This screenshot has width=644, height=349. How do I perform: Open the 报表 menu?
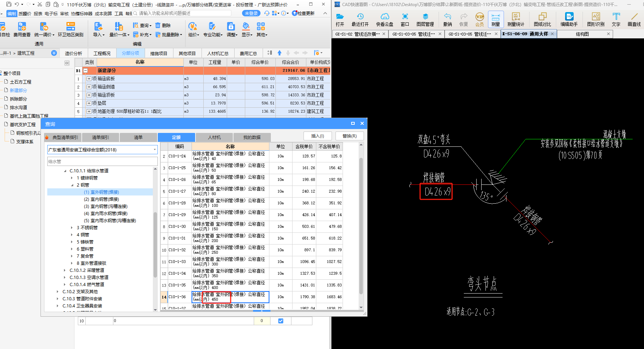38,14
